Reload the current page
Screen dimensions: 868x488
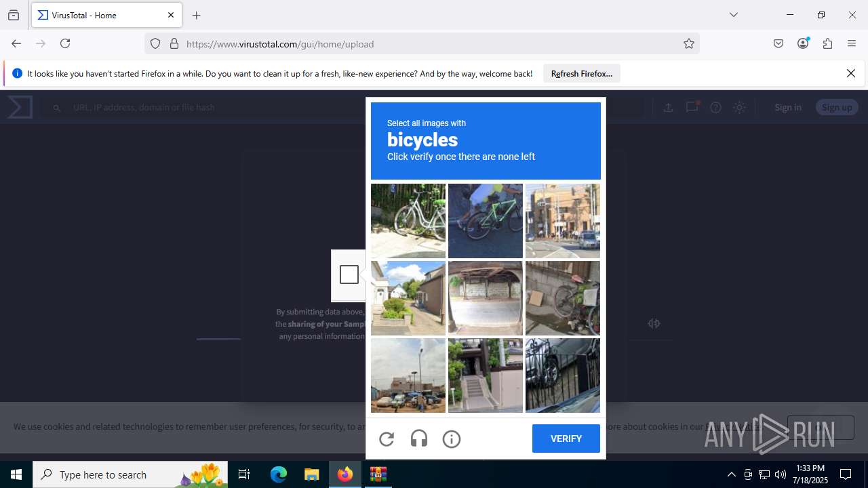point(65,43)
